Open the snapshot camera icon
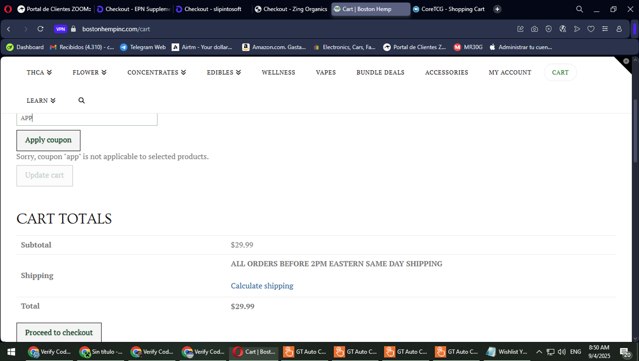The image size is (639, 361). (534, 29)
